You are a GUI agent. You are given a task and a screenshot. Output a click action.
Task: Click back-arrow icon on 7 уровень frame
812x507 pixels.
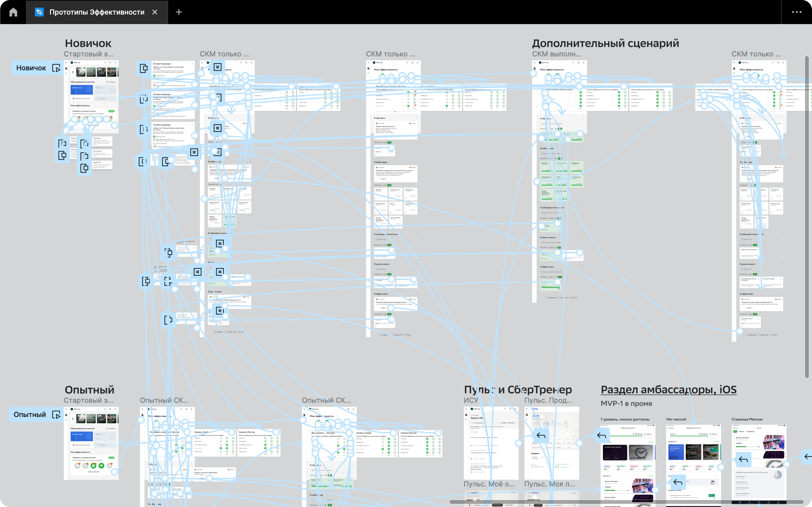[602, 436]
